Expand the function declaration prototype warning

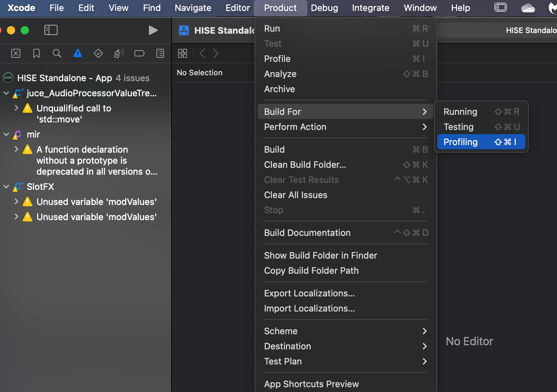pos(16,149)
